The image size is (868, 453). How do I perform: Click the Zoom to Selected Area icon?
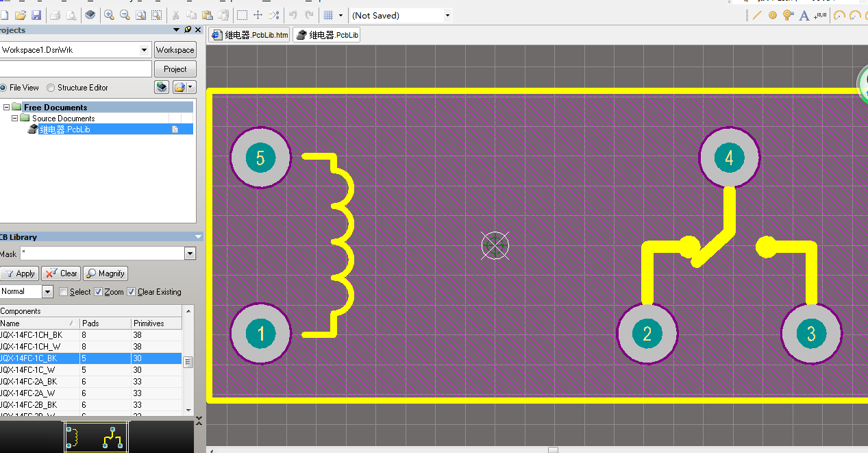[157, 15]
